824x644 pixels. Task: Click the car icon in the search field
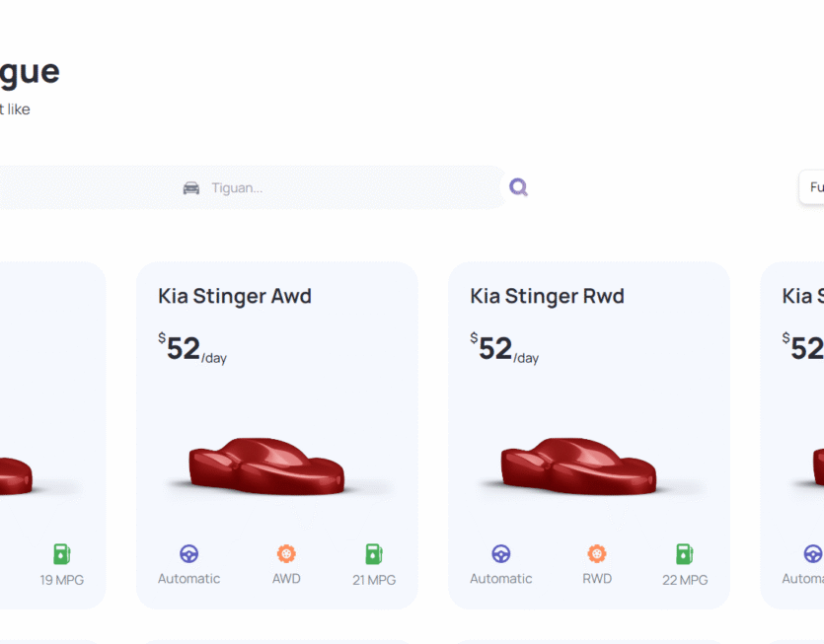click(191, 187)
